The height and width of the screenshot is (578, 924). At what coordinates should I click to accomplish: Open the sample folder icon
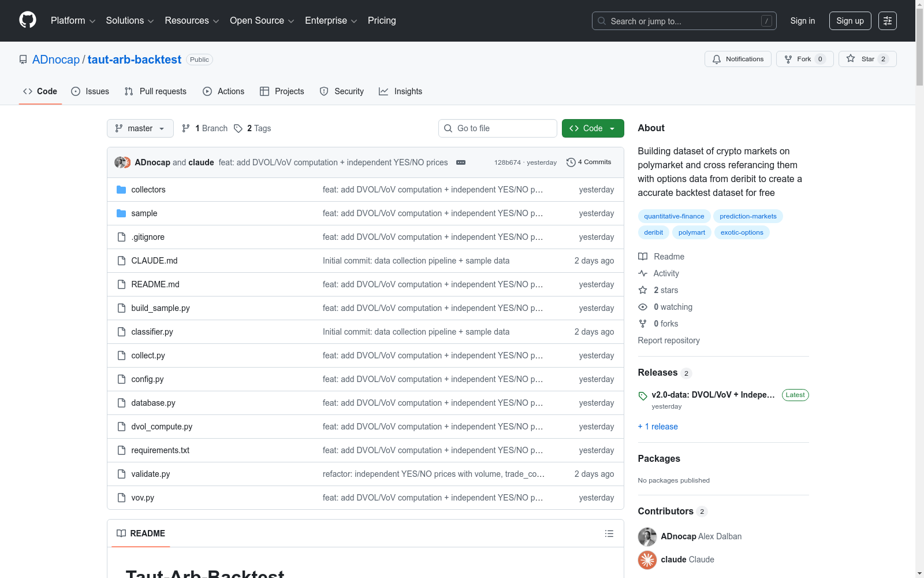[121, 213]
